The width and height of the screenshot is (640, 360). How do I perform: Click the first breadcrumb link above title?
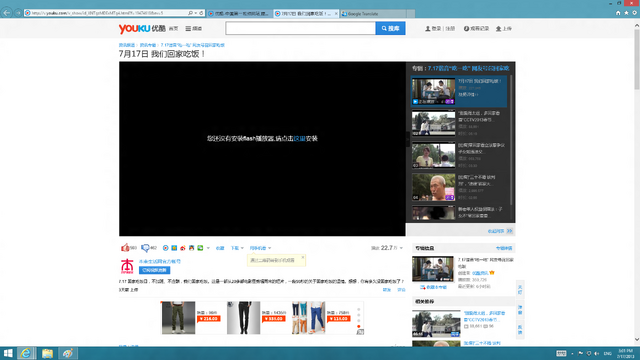click(x=127, y=45)
